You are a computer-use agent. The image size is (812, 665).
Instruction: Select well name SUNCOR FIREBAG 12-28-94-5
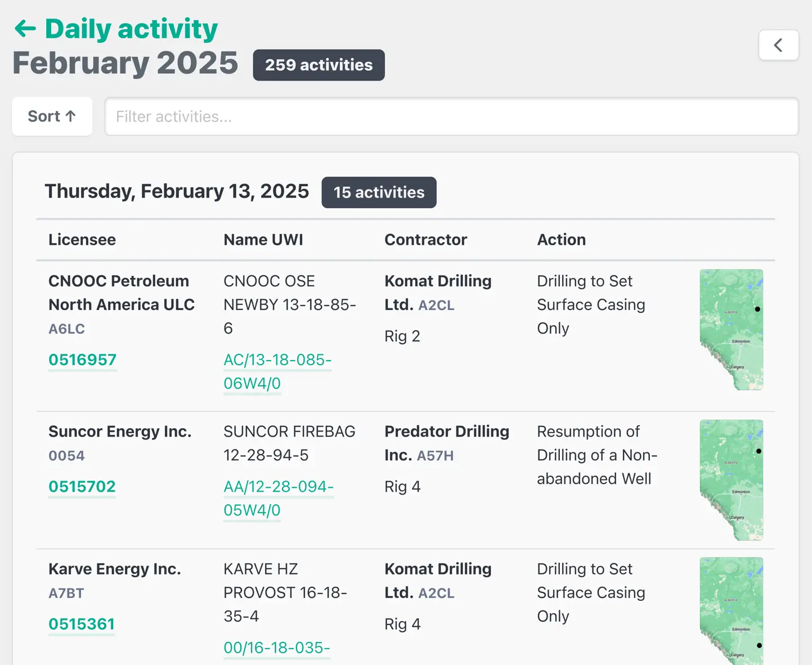click(x=289, y=443)
